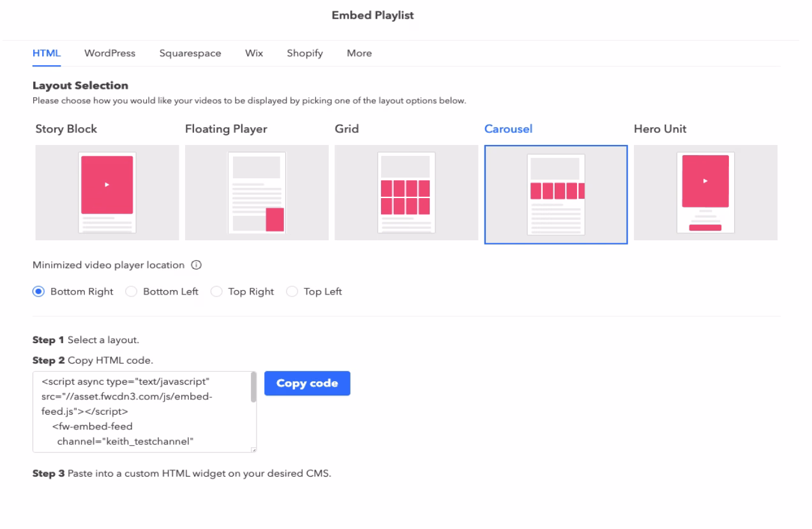Click the code box scrollbar thumb
Screen dimensions: 812x529
pos(253,388)
